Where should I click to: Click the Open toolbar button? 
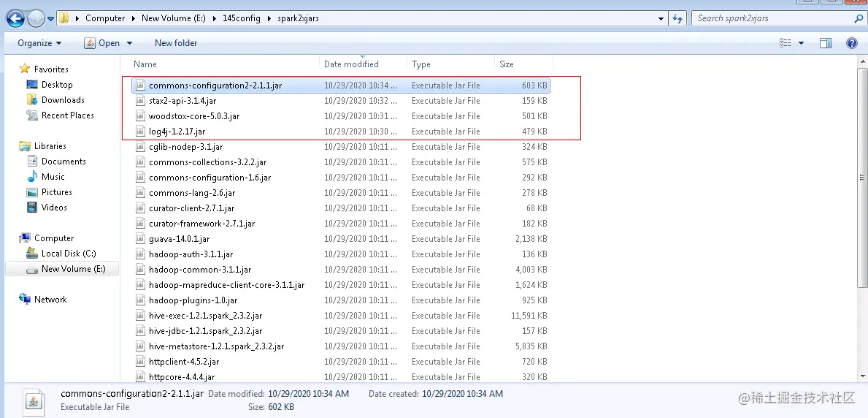[102, 43]
